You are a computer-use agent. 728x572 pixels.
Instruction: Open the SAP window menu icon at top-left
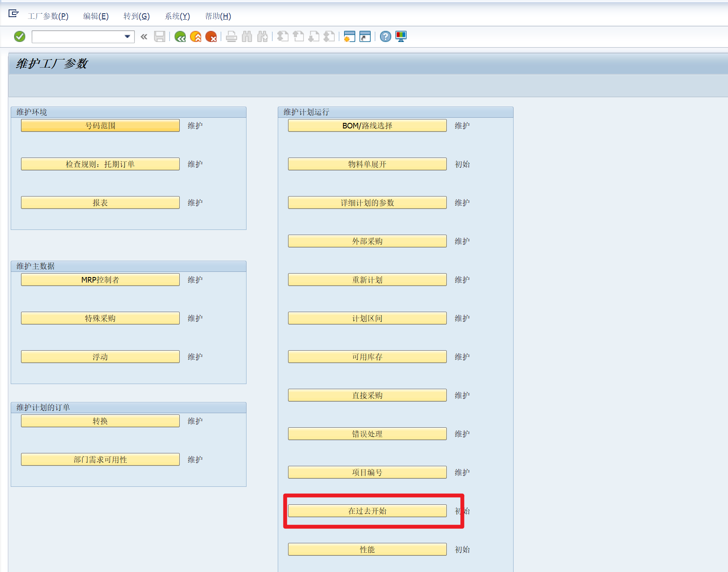[13, 14]
